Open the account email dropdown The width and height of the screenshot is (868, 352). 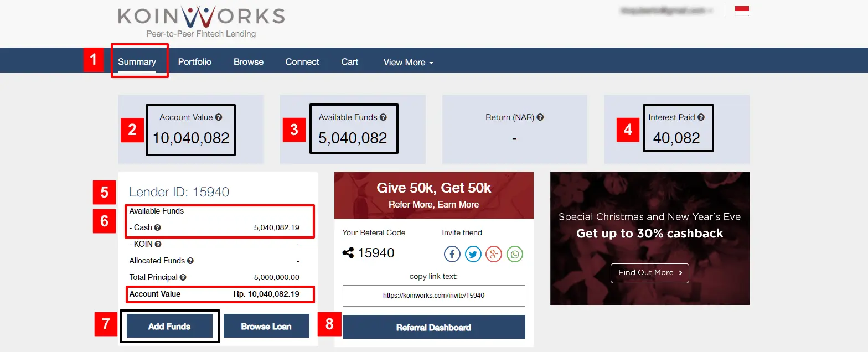pyautogui.click(x=666, y=11)
